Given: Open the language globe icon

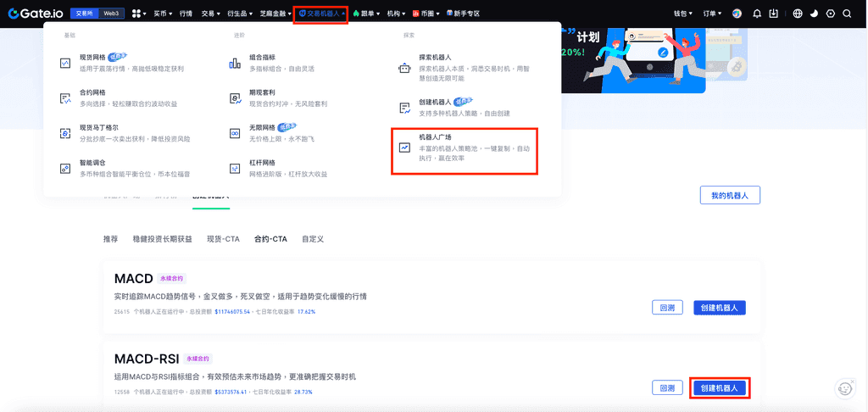Looking at the screenshot, I should click(x=798, y=14).
